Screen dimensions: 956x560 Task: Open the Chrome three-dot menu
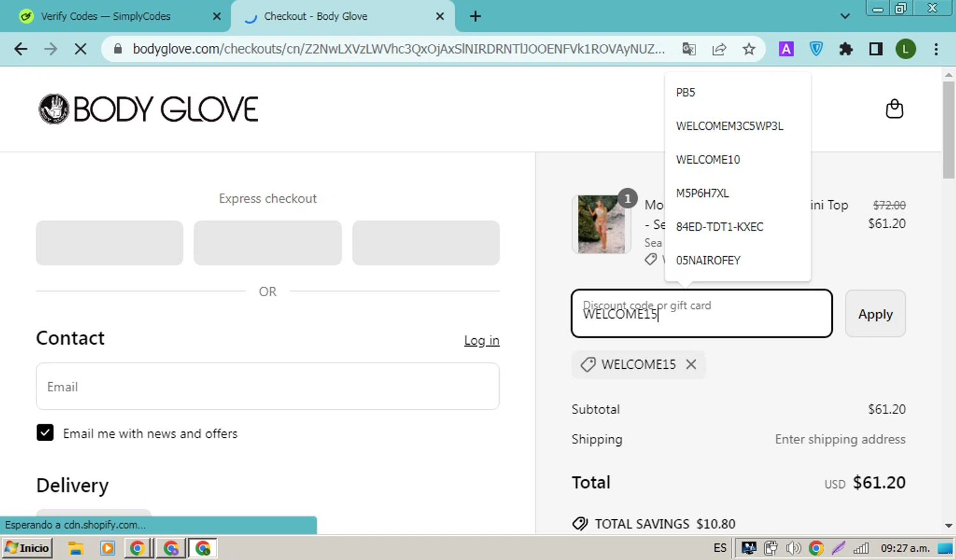click(936, 49)
